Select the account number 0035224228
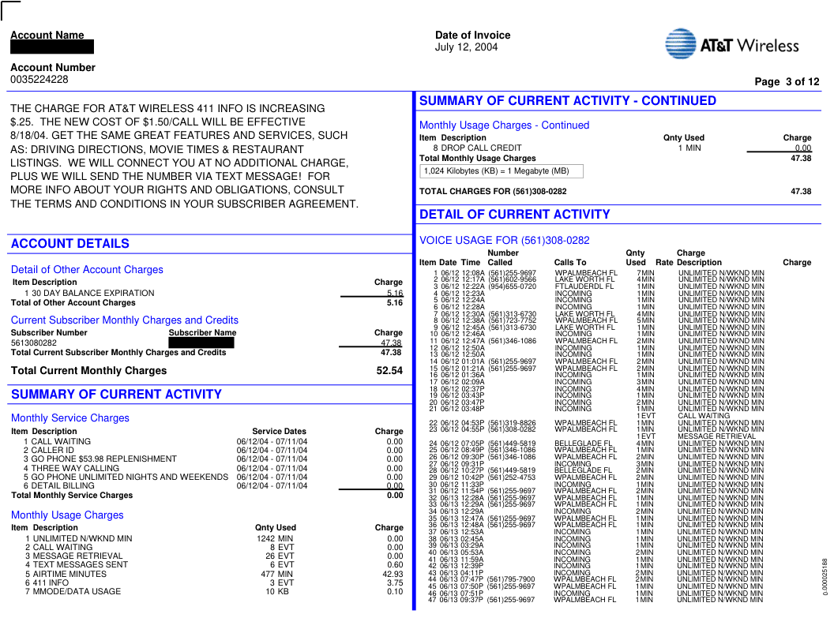Image resolution: width=834 pixels, height=644 pixels. [39, 80]
